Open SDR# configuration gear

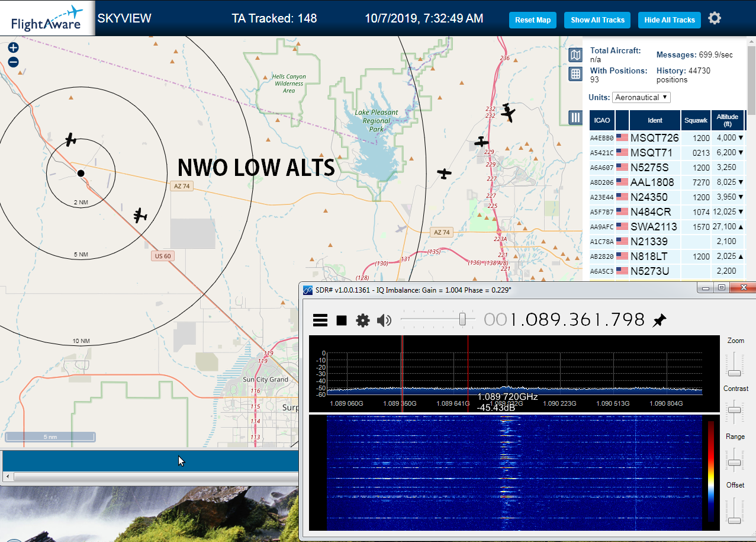click(x=362, y=320)
